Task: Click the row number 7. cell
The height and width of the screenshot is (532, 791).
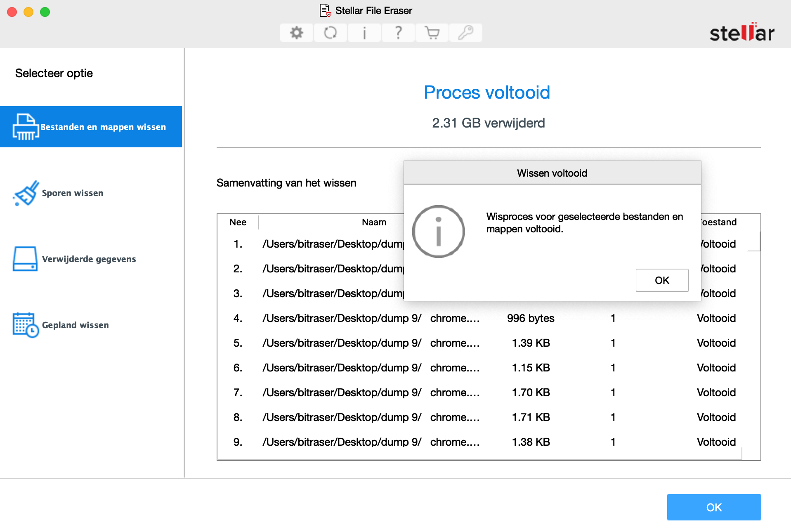Action: point(238,392)
